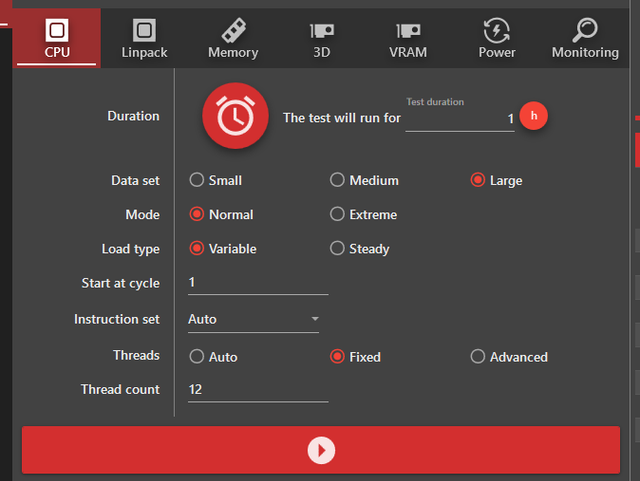Enable Extreme mode
Screen dimensions: 640x481
click(x=338, y=214)
